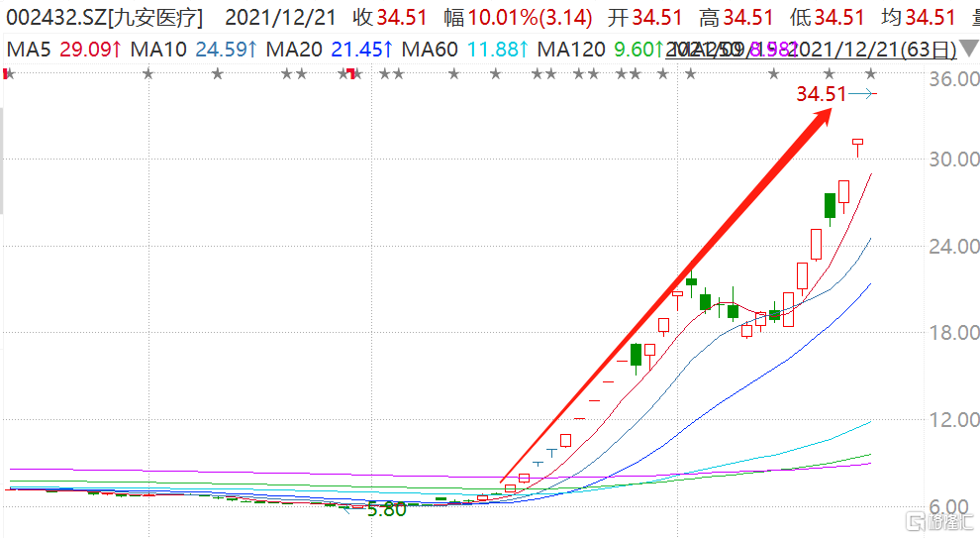980x538 pixels.
Task: Click the high price 高 34.51
Action: 736,18
